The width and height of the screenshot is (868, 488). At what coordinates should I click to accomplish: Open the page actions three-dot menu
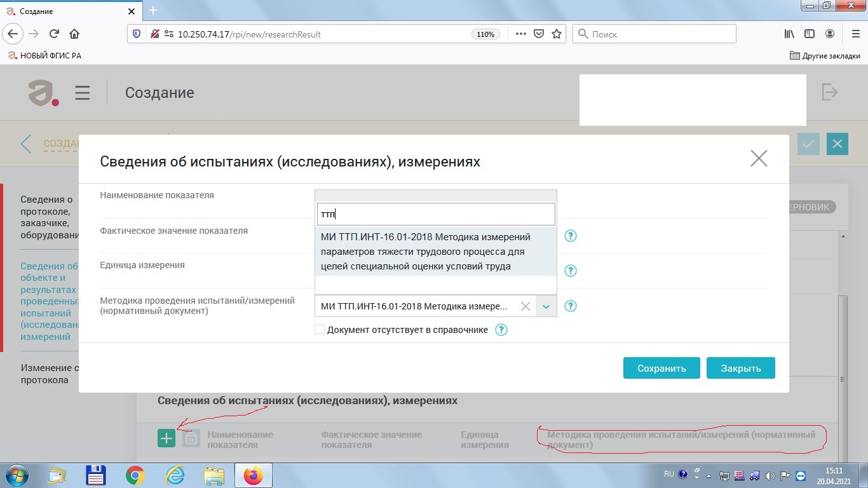(x=521, y=34)
